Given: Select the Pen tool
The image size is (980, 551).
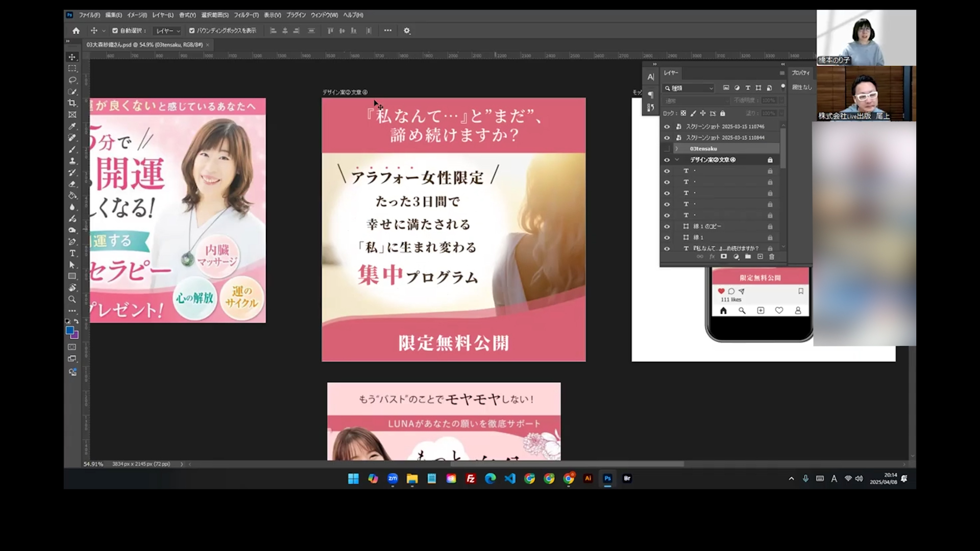Looking at the screenshot, I should click(x=72, y=242).
